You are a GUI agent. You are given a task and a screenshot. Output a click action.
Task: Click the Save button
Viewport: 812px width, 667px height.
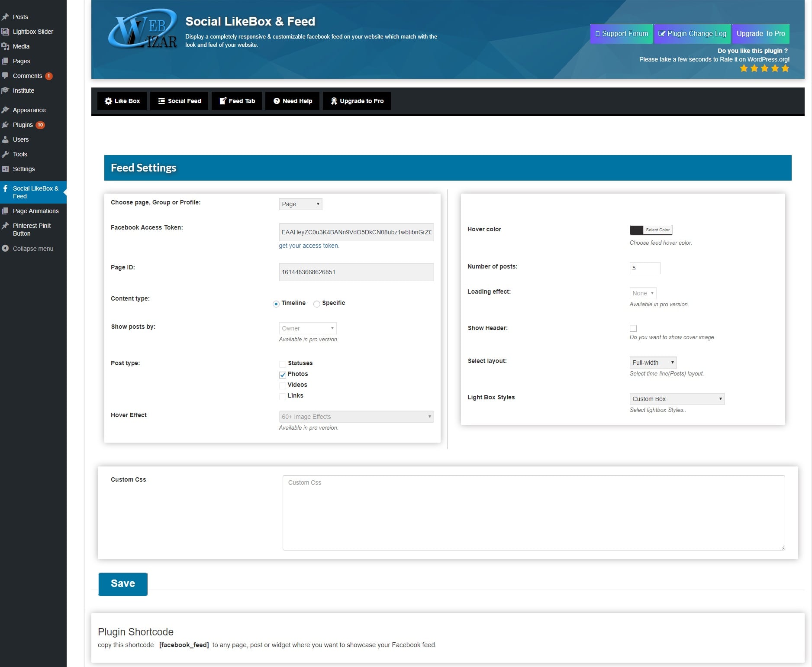123,584
